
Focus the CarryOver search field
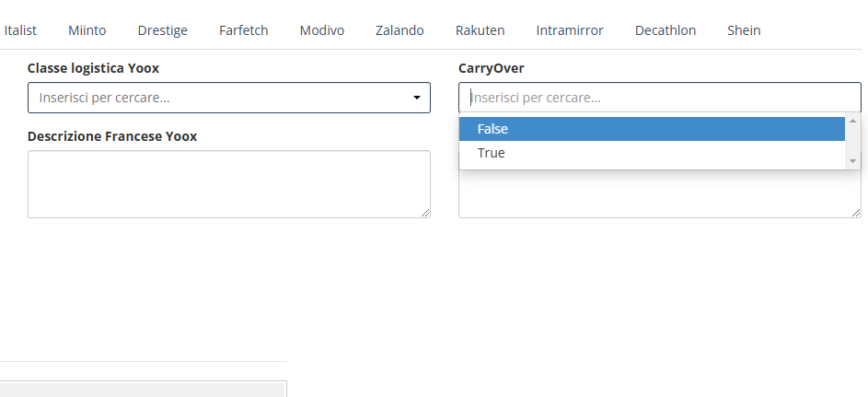[x=659, y=98]
